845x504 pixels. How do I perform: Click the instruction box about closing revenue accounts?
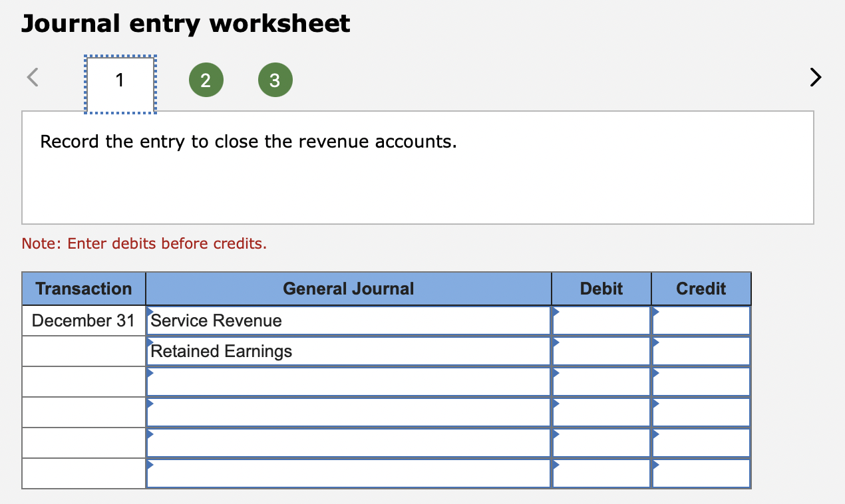(418, 168)
